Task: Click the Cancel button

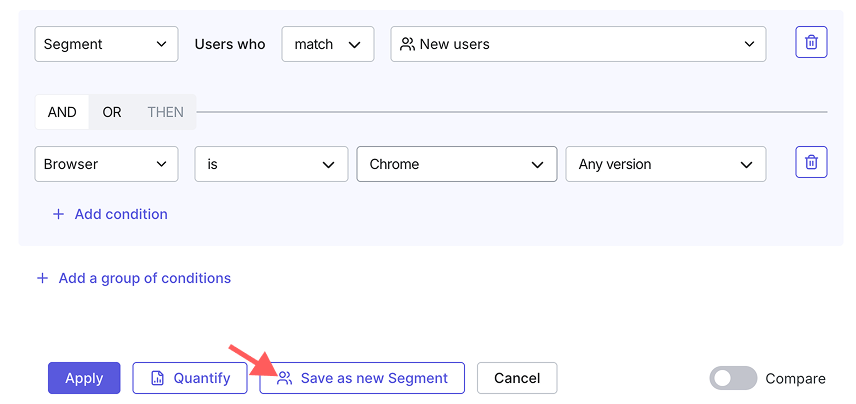Action: coord(517,378)
